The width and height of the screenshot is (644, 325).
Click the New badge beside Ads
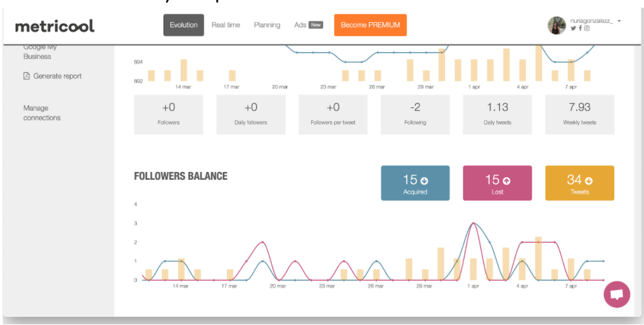click(x=316, y=25)
